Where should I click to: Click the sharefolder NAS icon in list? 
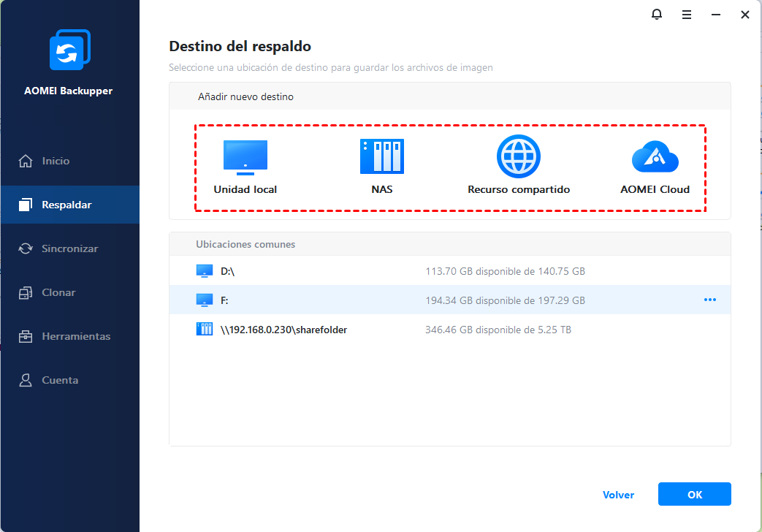[204, 330]
